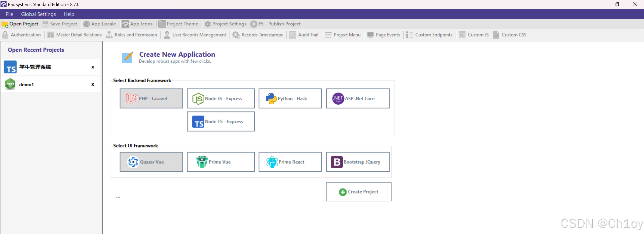Select the Node TS - Express backend
Screen dimensions: 644x234
pos(221,122)
